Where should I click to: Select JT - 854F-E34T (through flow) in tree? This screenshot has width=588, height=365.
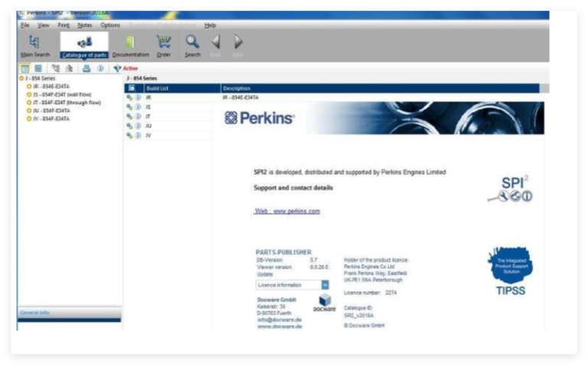(x=67, y=103)
